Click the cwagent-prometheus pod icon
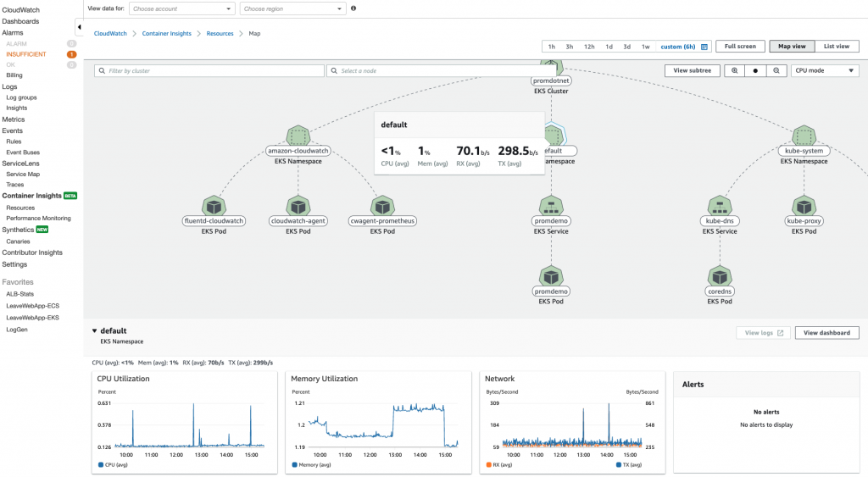Image resolution: width=868 pixels, height=477 pixels. 382,207
